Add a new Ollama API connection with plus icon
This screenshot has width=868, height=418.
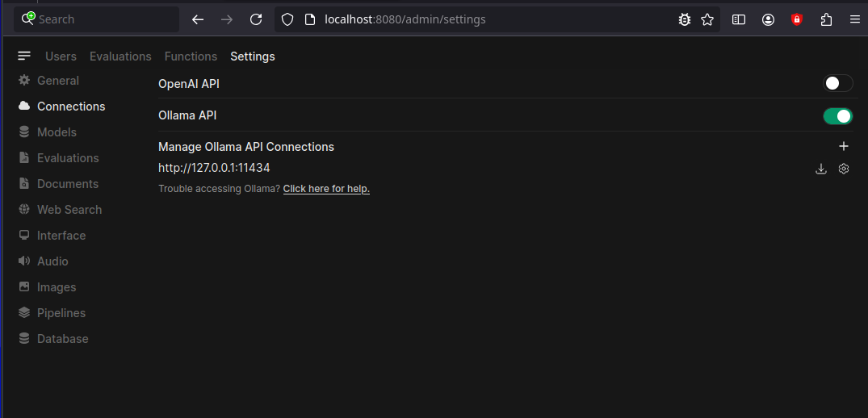pyautogui.click(x=844, y=147)
